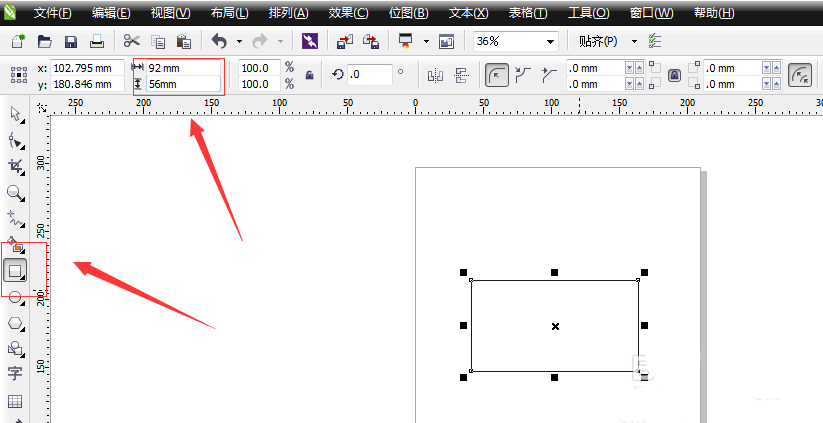Open the 窗口(W) menu
The height and width of the screenshot is (423, 823).
651,13
